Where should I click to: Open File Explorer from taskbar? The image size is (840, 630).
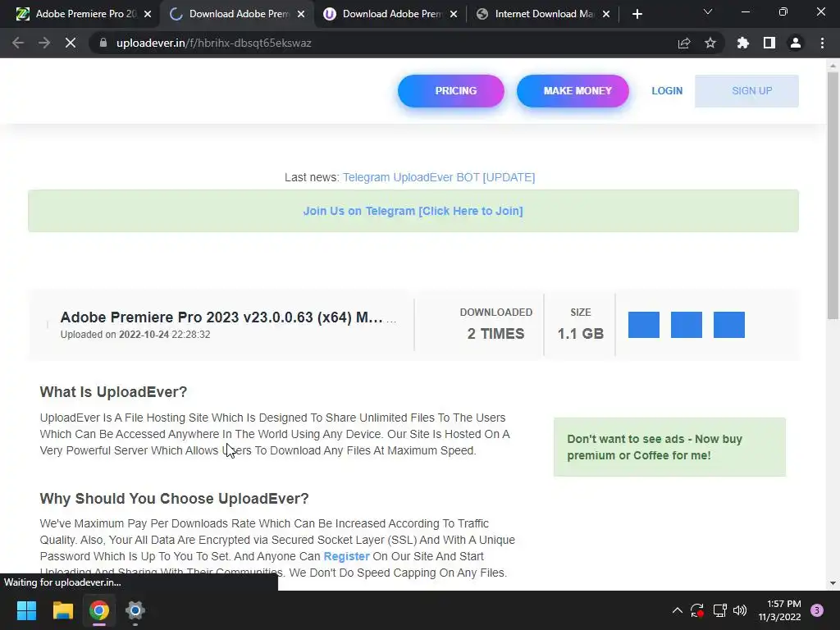(62, 610)
